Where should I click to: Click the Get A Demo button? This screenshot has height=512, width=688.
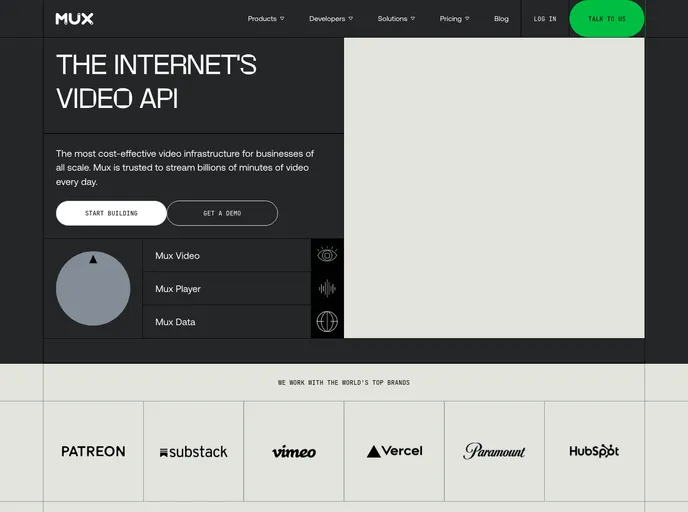coord(222,213)
